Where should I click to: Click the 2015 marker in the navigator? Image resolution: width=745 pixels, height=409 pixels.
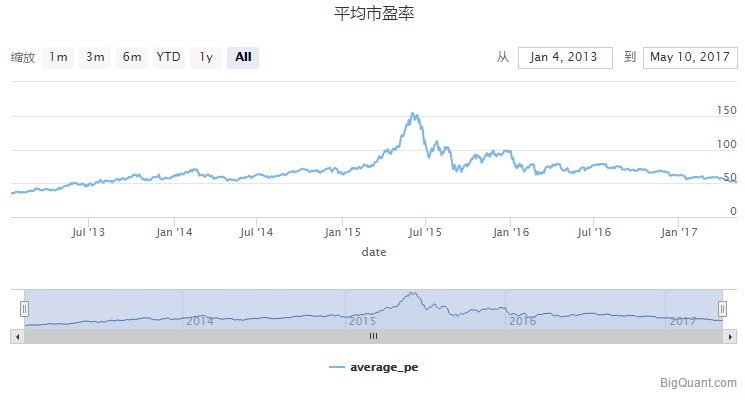point(362,321)
